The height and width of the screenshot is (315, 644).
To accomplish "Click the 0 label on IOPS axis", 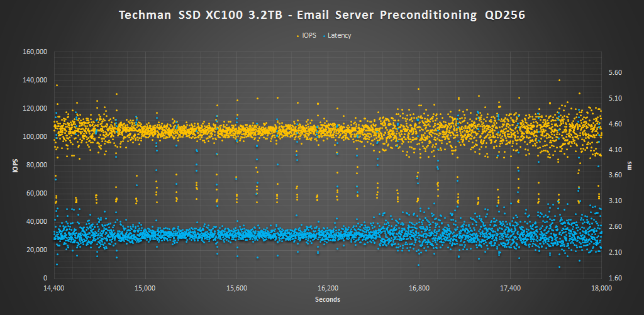I will click(47, 278).
